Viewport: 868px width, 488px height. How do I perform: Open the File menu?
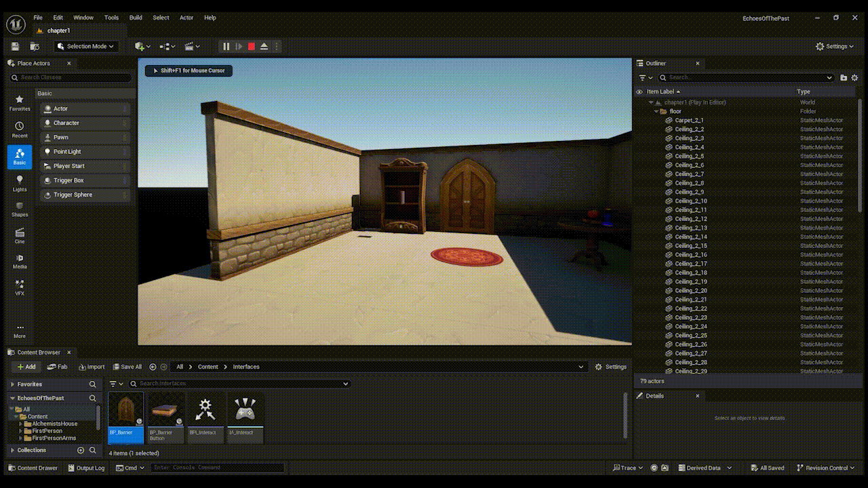pyautogui.click(x=38, y=18)
